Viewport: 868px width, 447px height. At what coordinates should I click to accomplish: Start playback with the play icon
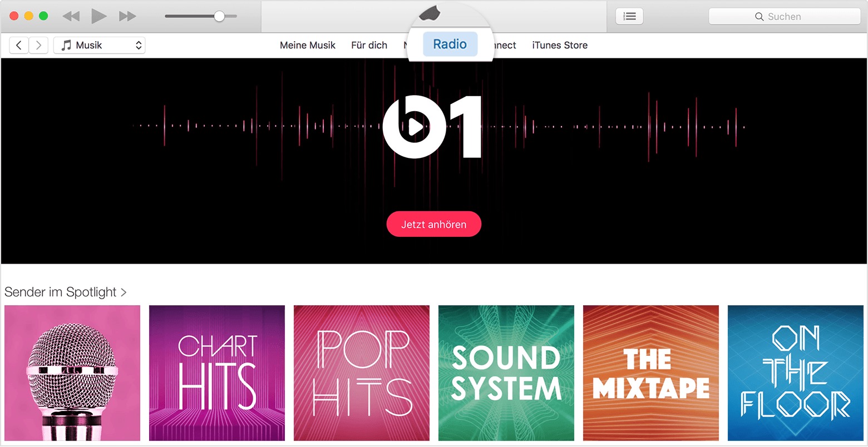point(99,16)
